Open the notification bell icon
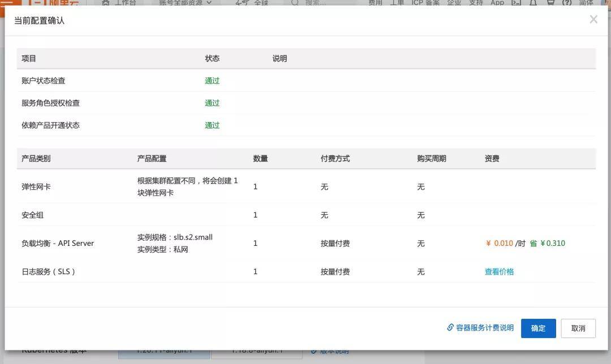Image resolution: width=611 pixels, height=364 pixels. tap(533, 3)
